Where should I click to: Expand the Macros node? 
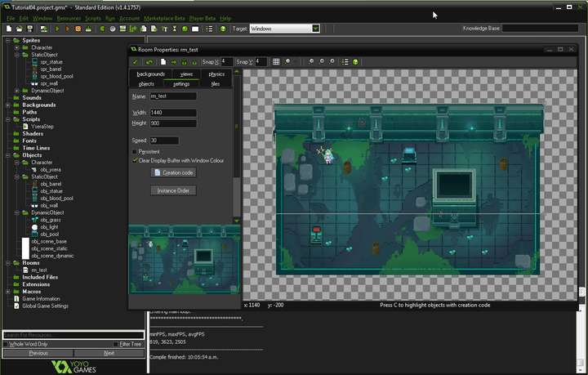(x=8, y=292)
